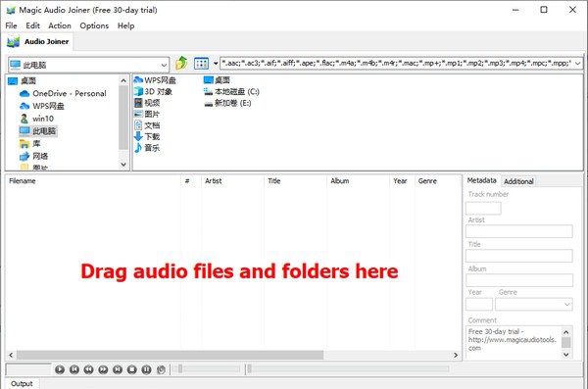Open 文档 folder in file pane
This screenshot has height=389, width=588.
(147, 125)
